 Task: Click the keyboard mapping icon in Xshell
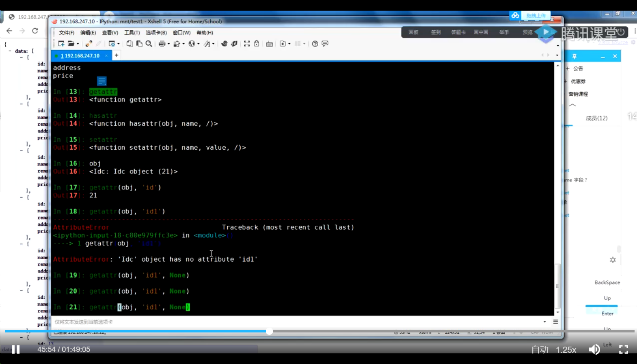tap(269, 44)
